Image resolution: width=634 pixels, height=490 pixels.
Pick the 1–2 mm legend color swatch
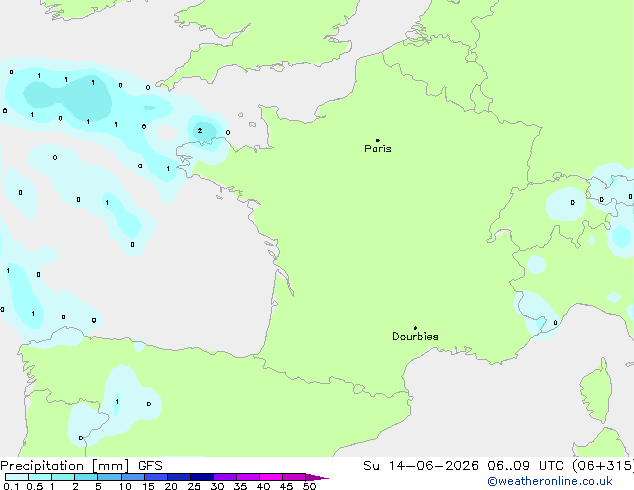coord(63,477)
